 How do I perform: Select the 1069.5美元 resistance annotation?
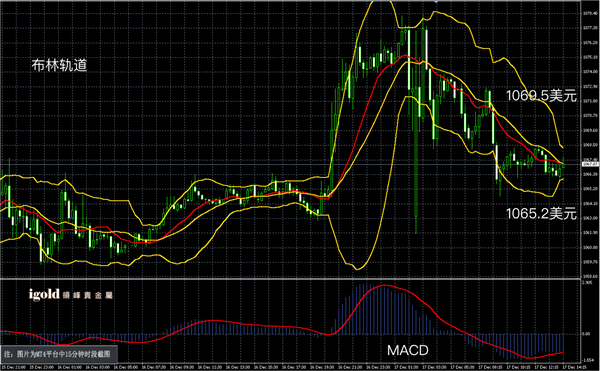point(541,96)
